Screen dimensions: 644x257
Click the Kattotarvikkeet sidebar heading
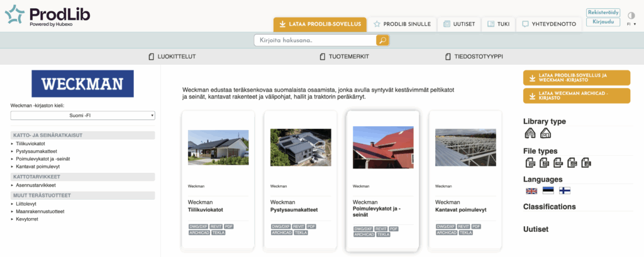click(82, 177)
